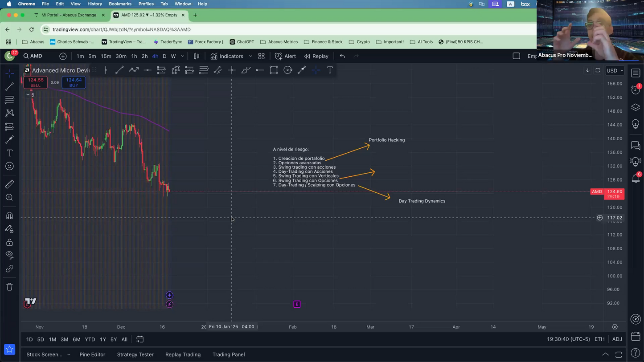
Task: Open the USD currency dropdown
Action: tap(615, 70)
